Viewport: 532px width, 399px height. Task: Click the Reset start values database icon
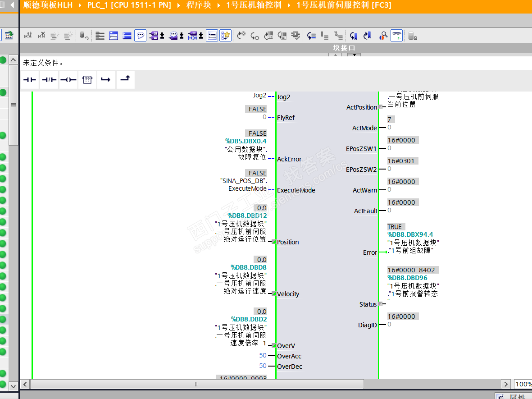point(84,35)
